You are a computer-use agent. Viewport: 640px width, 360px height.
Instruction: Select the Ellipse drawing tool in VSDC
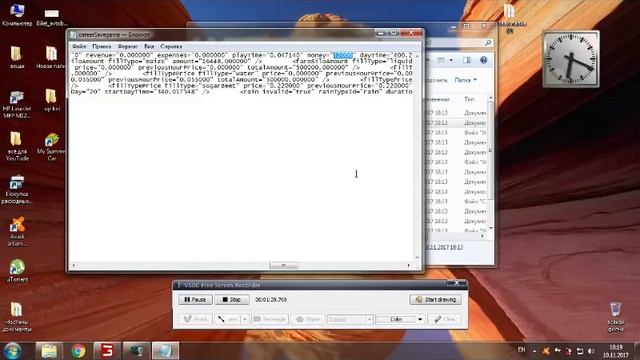pyautogui.click(x=308, y=319)
